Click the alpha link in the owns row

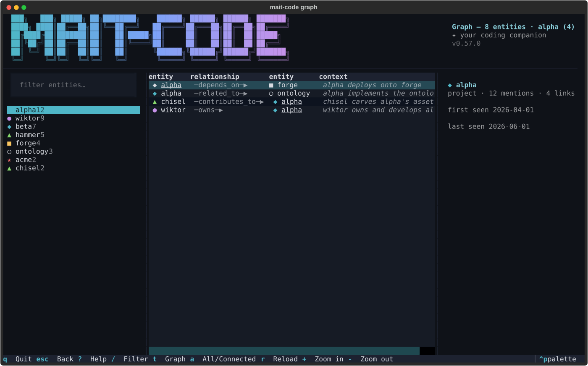(291, 110)
